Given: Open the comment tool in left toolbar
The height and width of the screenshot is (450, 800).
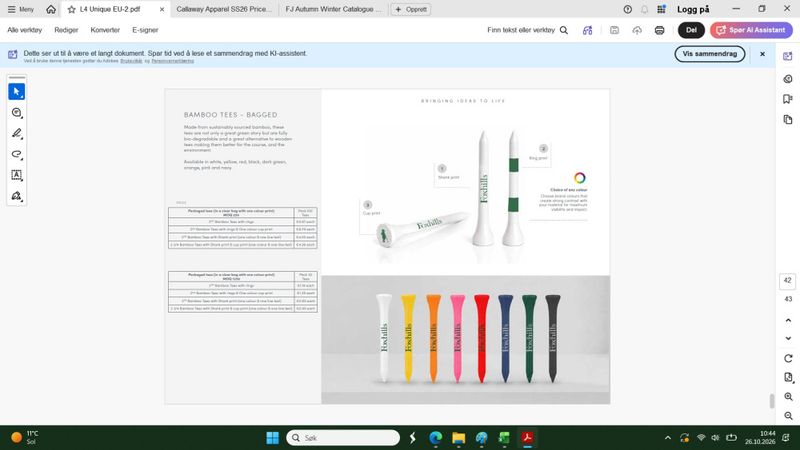Looking at the screenshot, I should click(16, 113).
